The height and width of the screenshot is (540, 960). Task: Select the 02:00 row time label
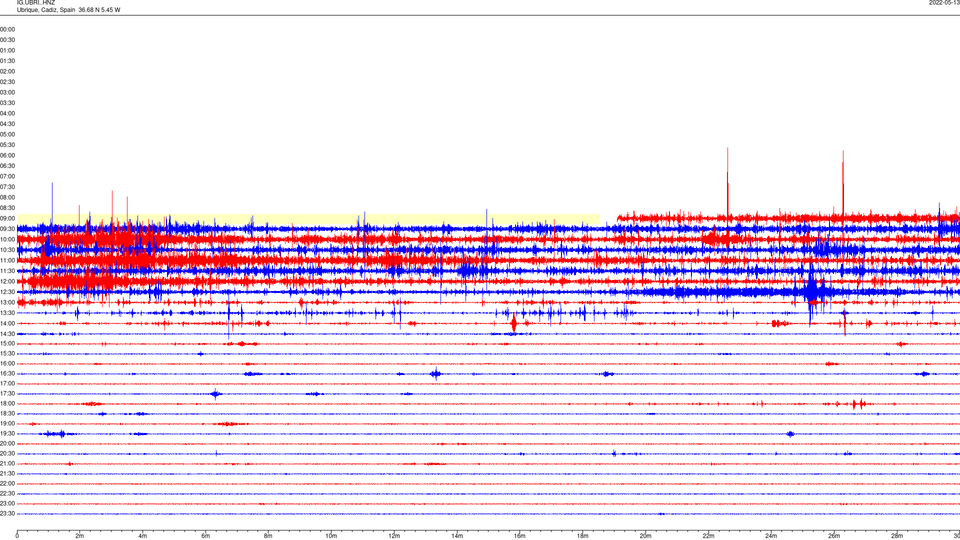[x=7, y=71]
